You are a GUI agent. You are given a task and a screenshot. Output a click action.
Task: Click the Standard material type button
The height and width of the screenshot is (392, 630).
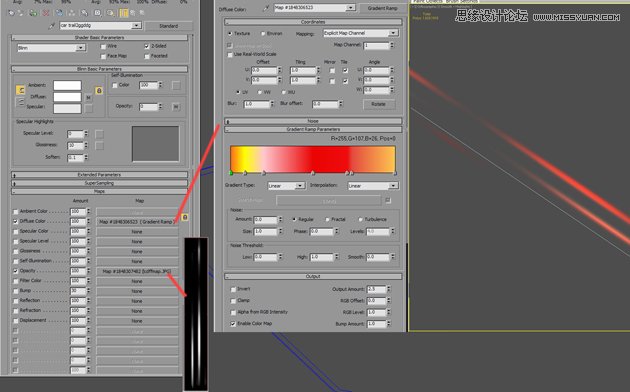point(169,26)
